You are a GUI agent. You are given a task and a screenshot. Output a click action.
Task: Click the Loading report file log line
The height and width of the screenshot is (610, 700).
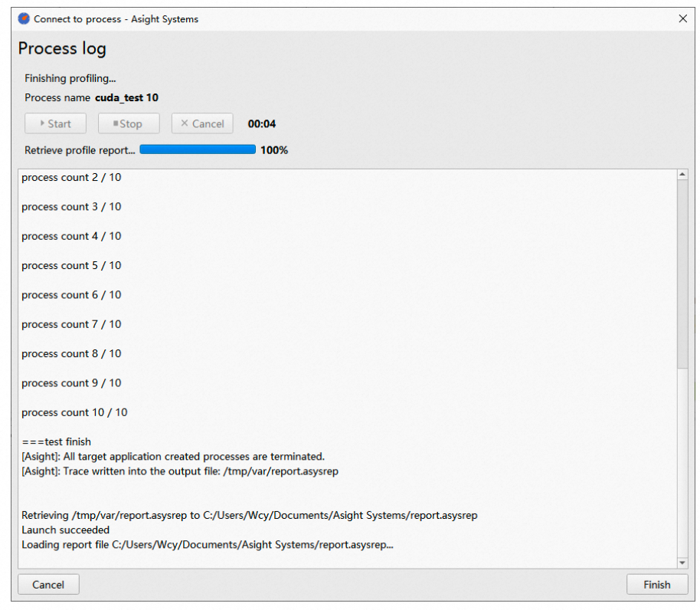point(208,545)
